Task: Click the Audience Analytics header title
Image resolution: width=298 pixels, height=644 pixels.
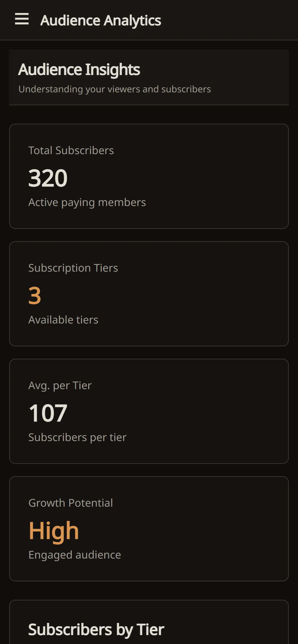Action: [x=101, y=20]
